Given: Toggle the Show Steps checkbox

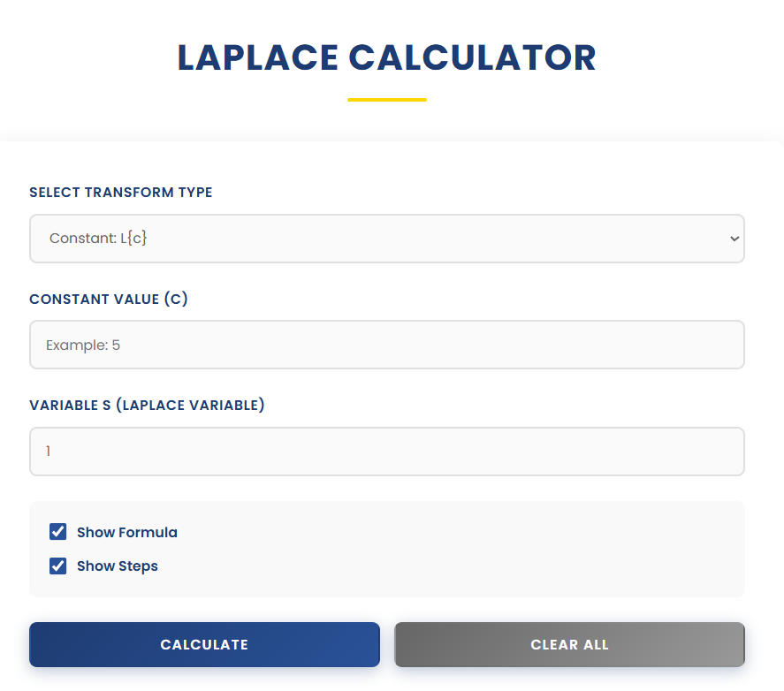Looking at the screenshot, I should (x=57, y=566).
